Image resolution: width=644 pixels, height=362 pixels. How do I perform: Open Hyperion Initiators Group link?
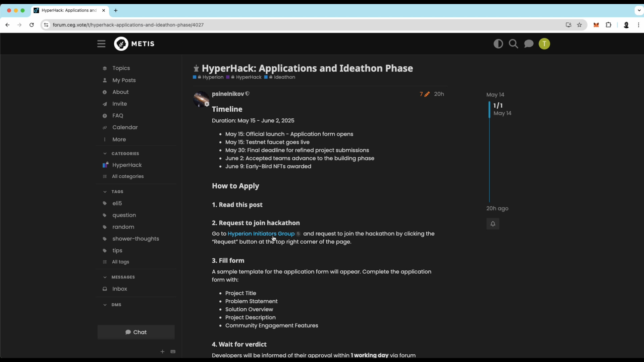tap(261, 234)
